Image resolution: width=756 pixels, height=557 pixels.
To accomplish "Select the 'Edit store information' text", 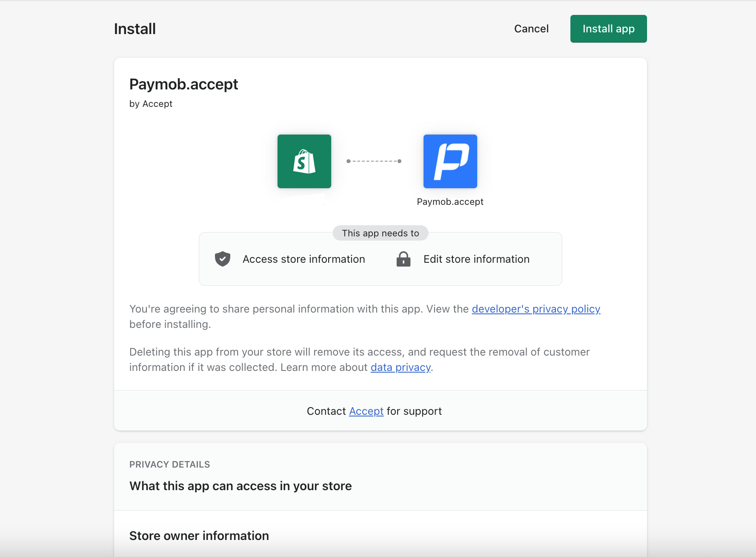I will pos(476,259).
